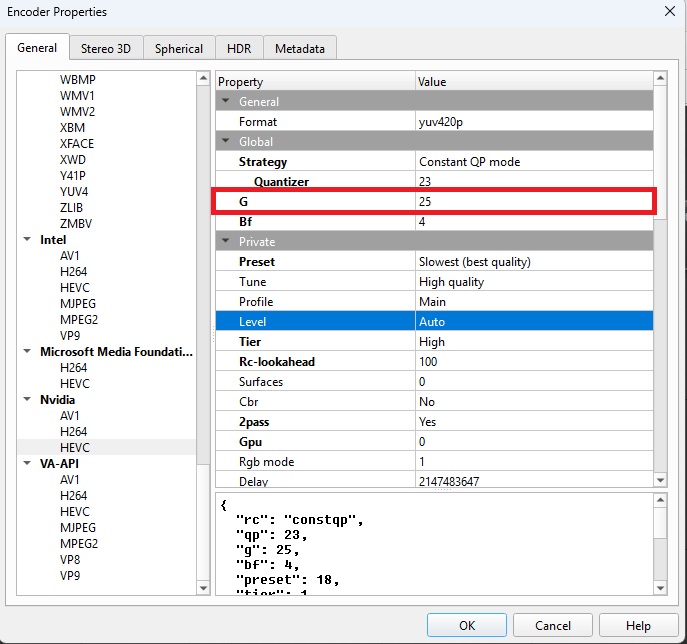687x644 pixels.
Task: Switch to the Stereo 3D tab
Action: tap(106, 48)
